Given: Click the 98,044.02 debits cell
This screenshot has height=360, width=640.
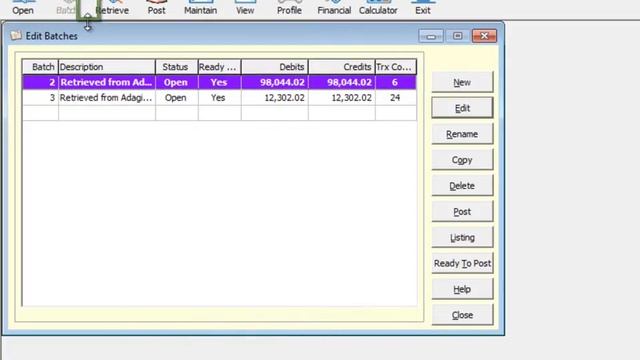Looking at the screenshot, I should point(275,82).
